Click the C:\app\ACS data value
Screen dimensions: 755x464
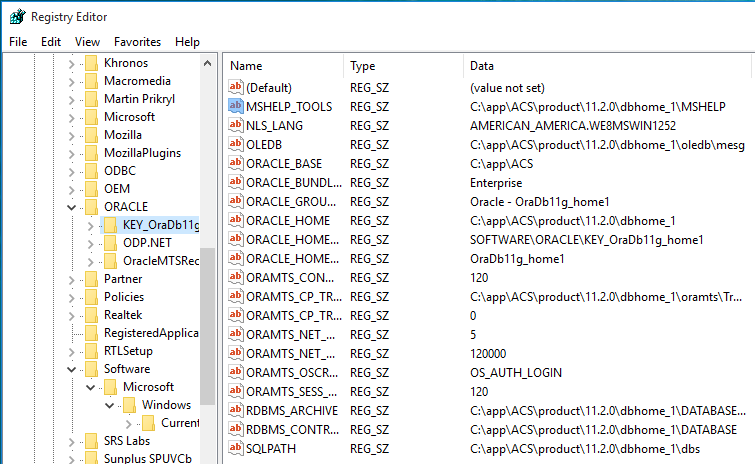pyautogui.click(x=502, y=164)
